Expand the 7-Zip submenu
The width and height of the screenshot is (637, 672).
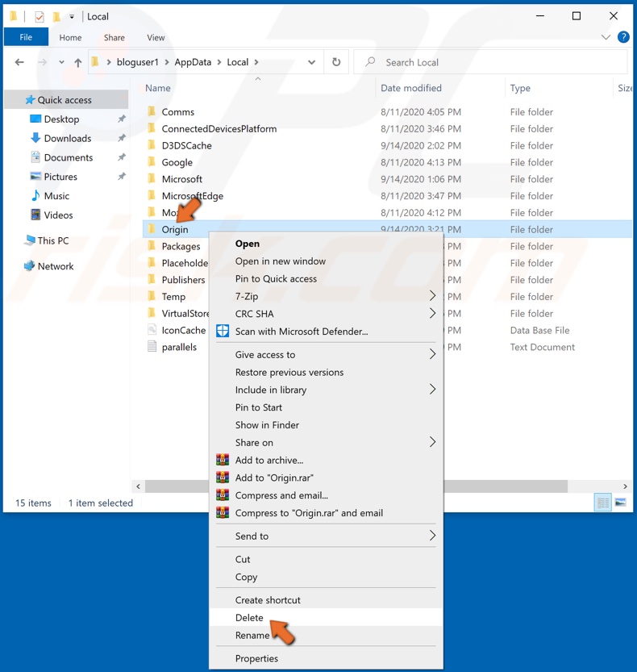tap(432, 296)
